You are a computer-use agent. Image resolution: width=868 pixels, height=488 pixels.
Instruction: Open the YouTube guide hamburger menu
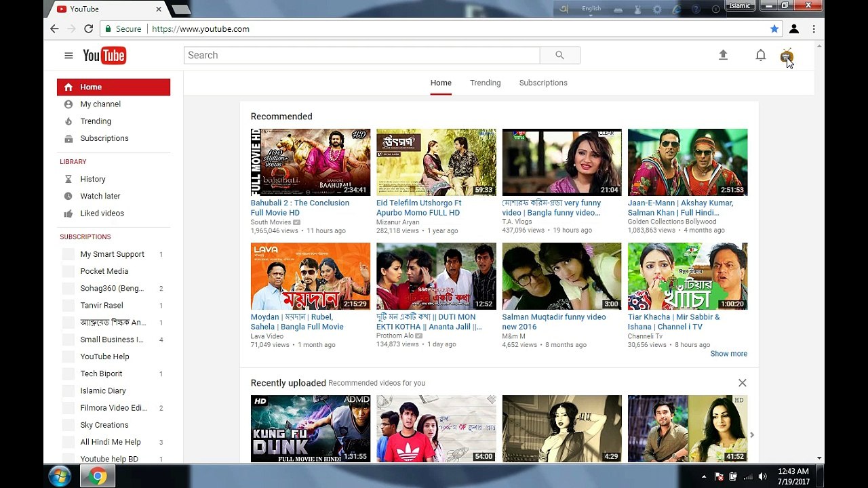68,56
